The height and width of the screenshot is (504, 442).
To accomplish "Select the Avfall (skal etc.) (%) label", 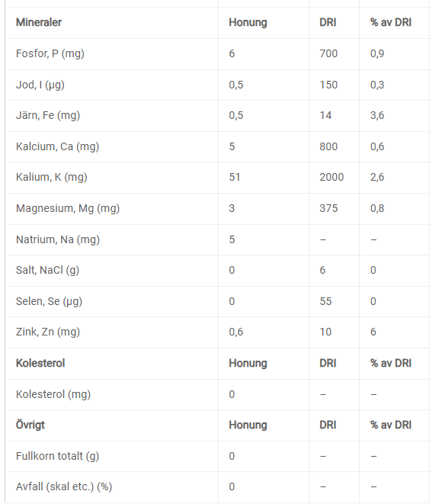I will 64,486.
